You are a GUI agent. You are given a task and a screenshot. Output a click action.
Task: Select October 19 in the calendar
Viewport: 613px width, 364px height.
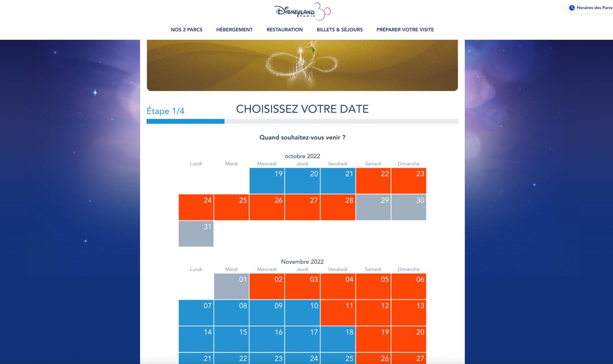[x=267, y=181]
